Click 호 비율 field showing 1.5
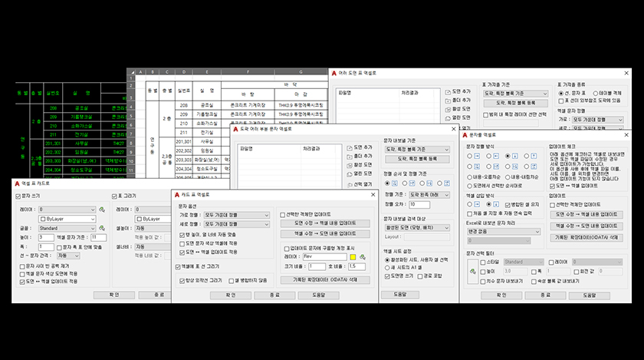Viewport: 644px width, 360px height. [357, 266]
